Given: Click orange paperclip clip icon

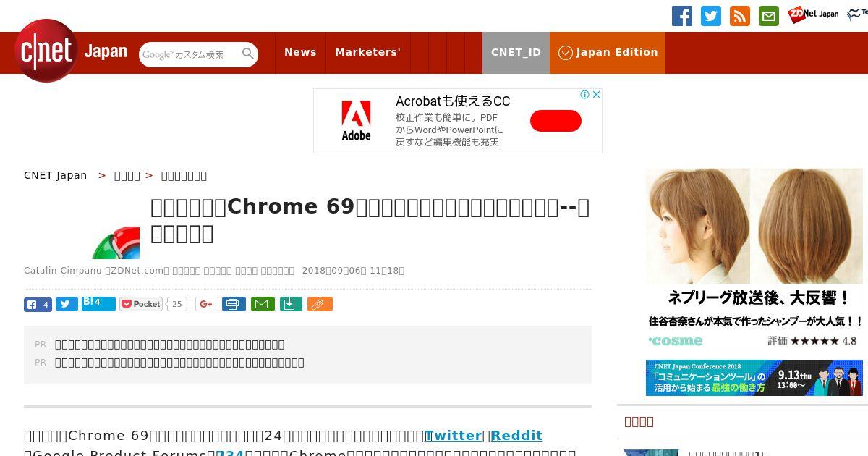Looking at the screenshot, I should coord(320,305).
